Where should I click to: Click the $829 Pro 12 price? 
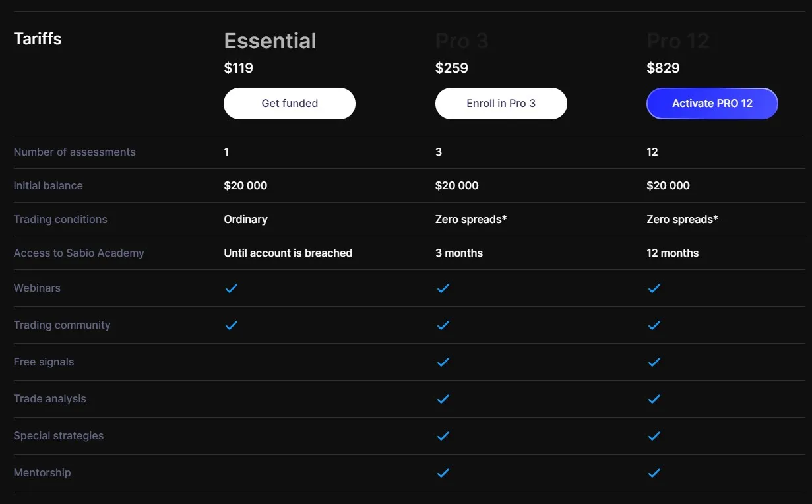(x=663, y=68)
